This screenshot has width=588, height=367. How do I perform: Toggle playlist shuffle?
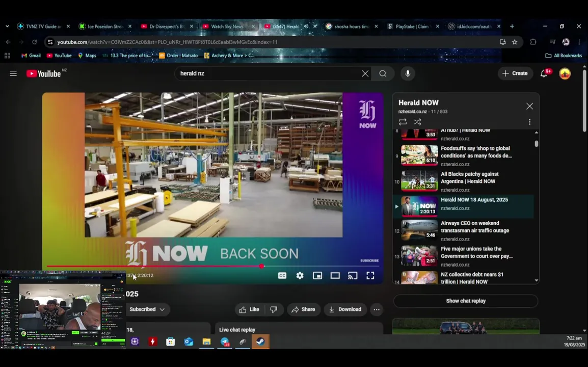click(x=417, y=122)
